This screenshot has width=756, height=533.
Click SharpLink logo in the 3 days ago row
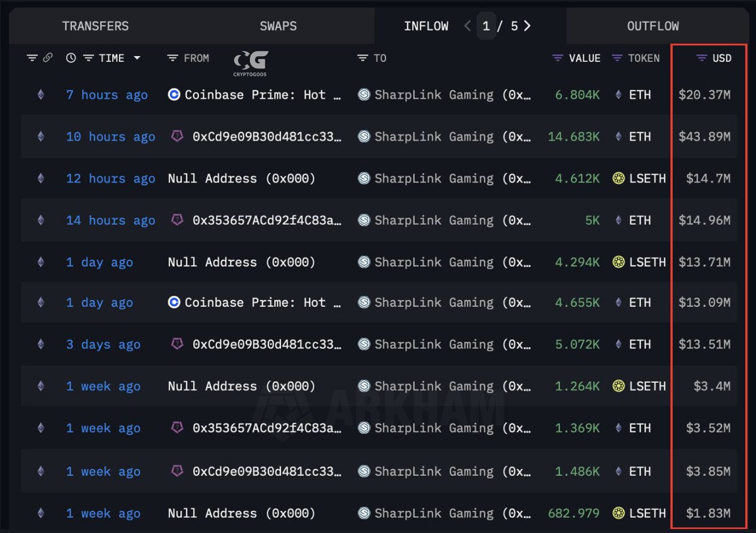[364, 344]
